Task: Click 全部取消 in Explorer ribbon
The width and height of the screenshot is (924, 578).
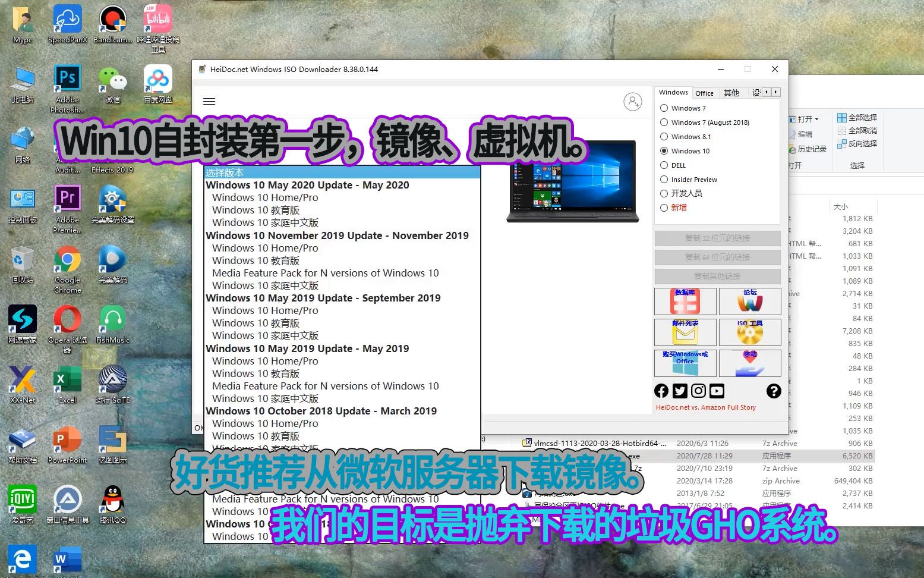Action: [857, 130]
